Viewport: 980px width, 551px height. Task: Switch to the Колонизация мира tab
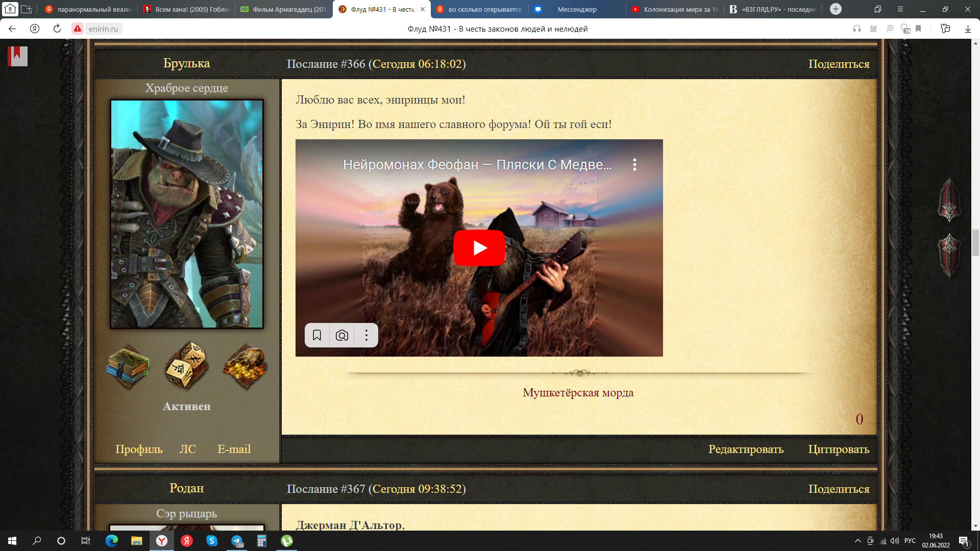pyautogui.click(x=675, y=9)
